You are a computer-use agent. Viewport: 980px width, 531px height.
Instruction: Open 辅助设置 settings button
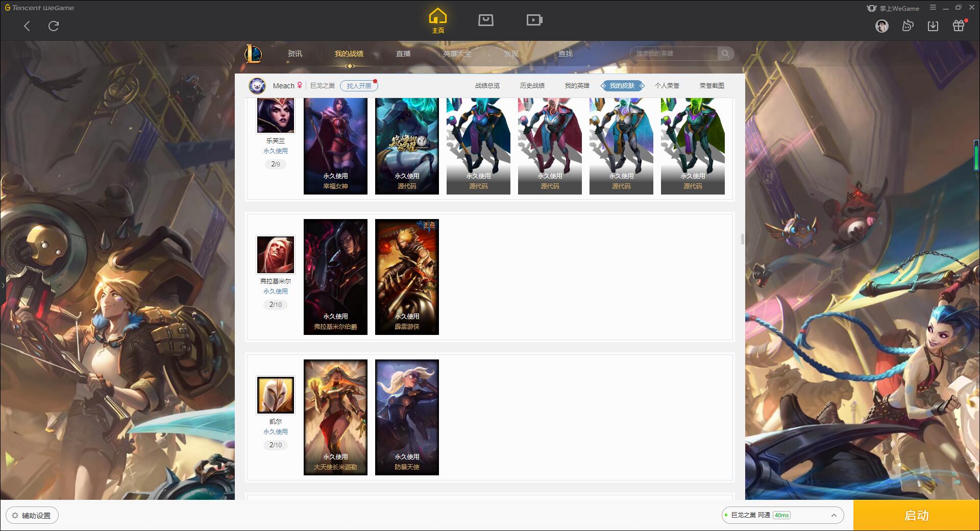click(x=32, y=516)
